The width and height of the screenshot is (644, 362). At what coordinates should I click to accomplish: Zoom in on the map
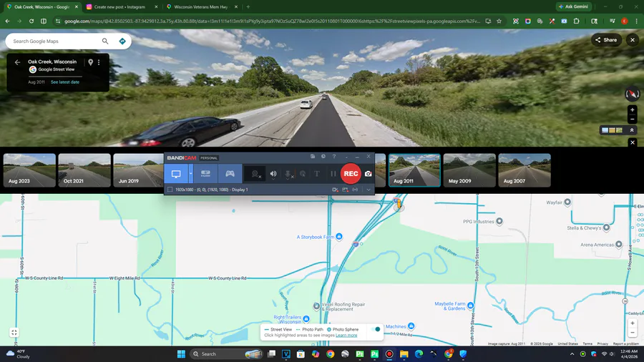point(633,323)
